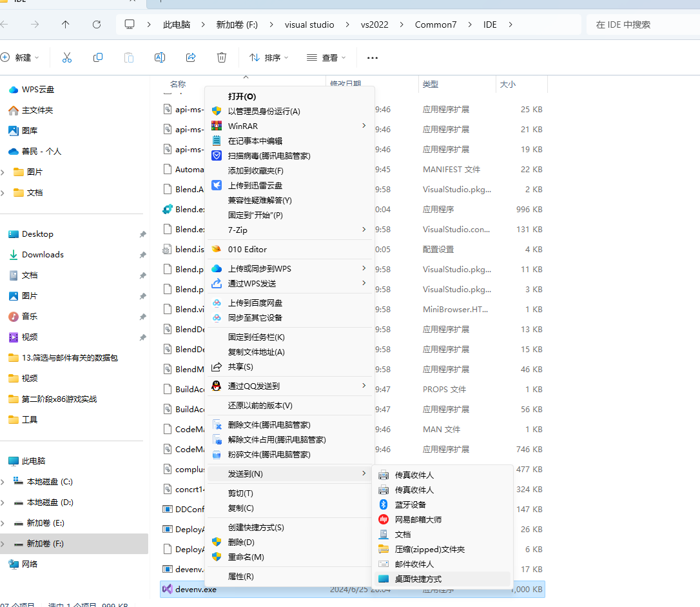Expand 新加卷 (E:) tree node
This screenshot has width=700, height=607.
(3, 523)
